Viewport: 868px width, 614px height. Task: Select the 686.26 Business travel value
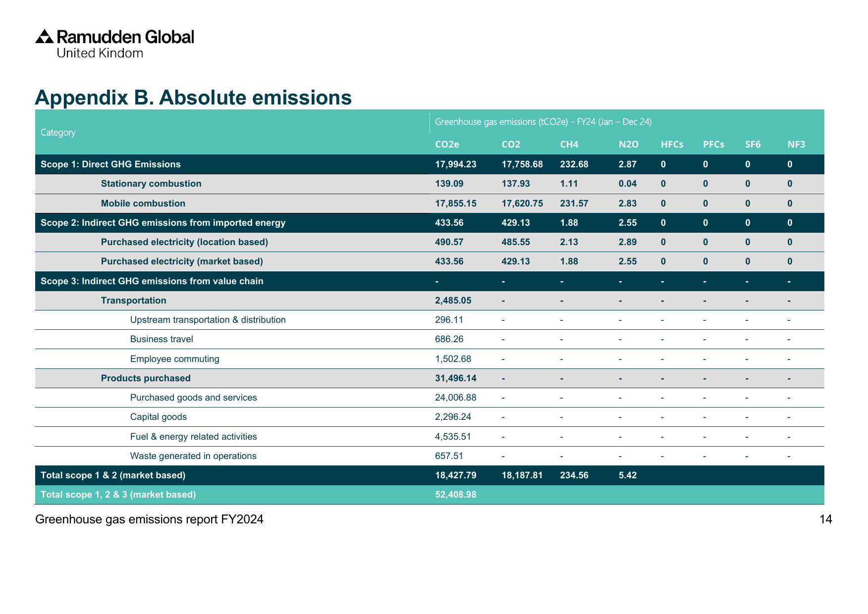coord(449,339)
